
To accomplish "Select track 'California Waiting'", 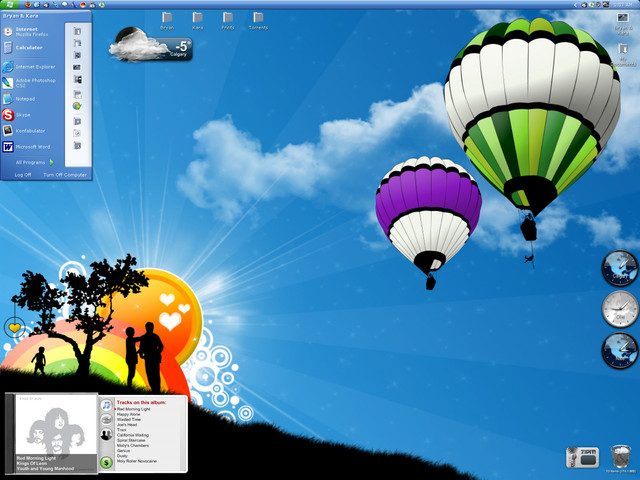I will pos(133,435).
